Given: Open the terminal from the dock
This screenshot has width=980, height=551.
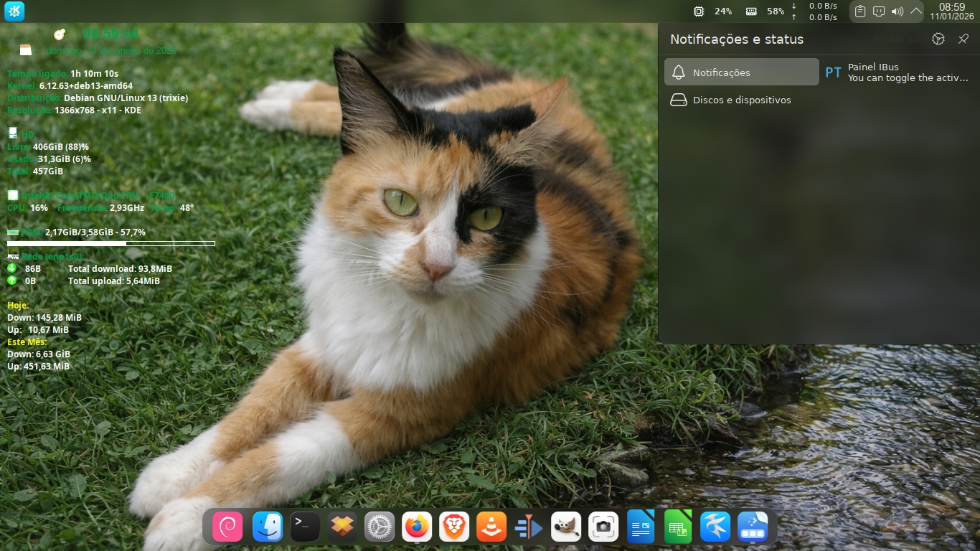Looking at the screenshot, I should (305, 527).
